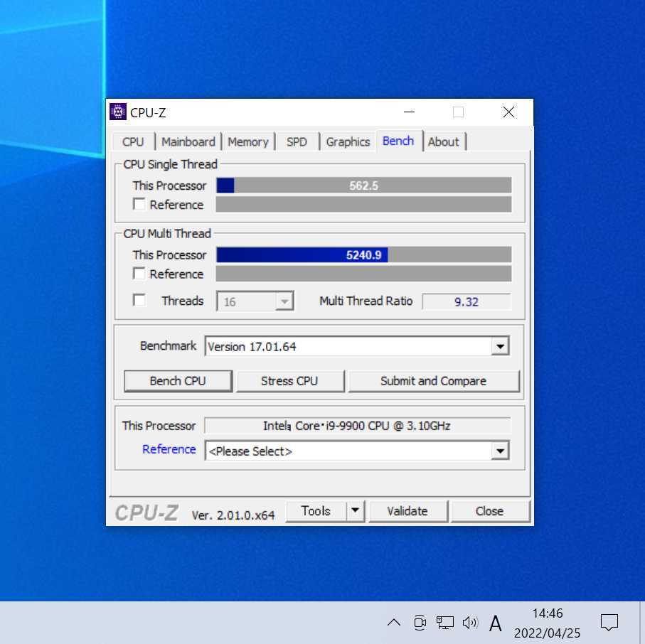Click the CPU-Z app icon in title bar
Viewport: 645px width, 644px height.
tap(117, 112)
